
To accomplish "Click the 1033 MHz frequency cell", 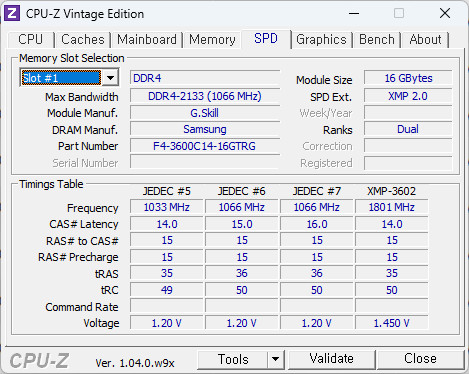I will (167, 207).
